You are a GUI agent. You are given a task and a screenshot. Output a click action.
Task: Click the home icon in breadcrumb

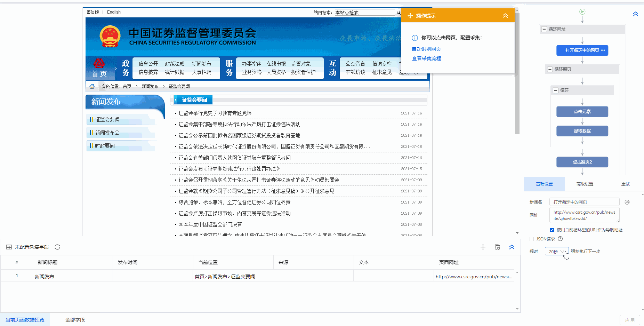(x=92, y=86)
